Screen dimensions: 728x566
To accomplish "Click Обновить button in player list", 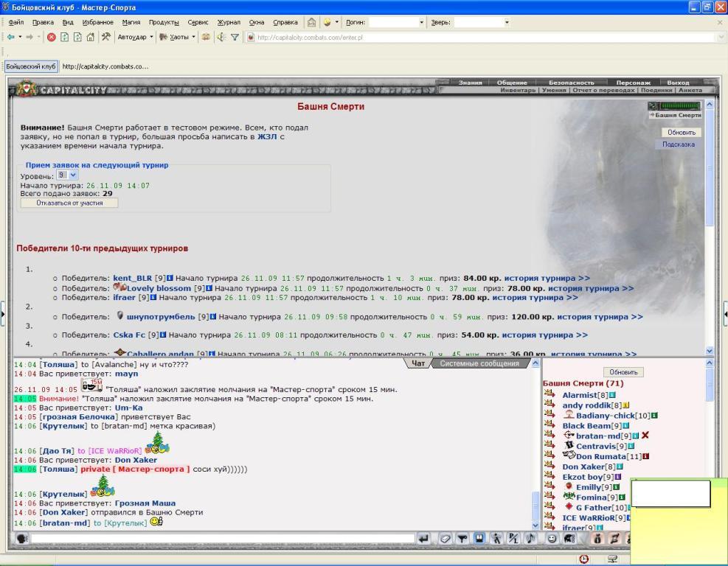I will (x=623, y=372).
